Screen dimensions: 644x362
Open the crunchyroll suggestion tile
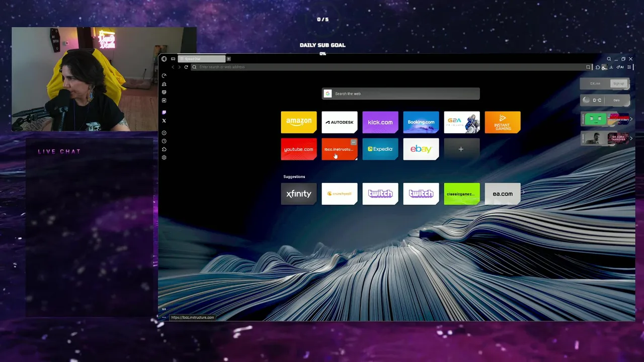point(340,194)
